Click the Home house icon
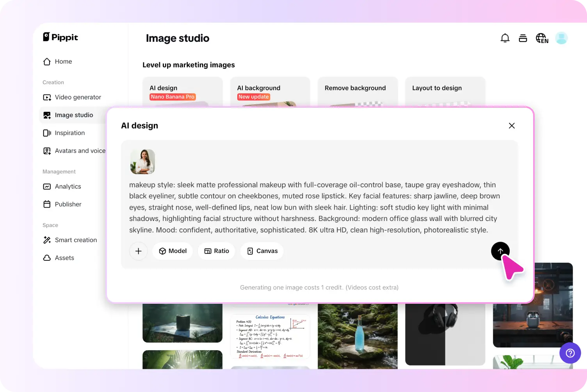This screenshot has height=392, width=587. pyautogui.click(x=47, y=62)
